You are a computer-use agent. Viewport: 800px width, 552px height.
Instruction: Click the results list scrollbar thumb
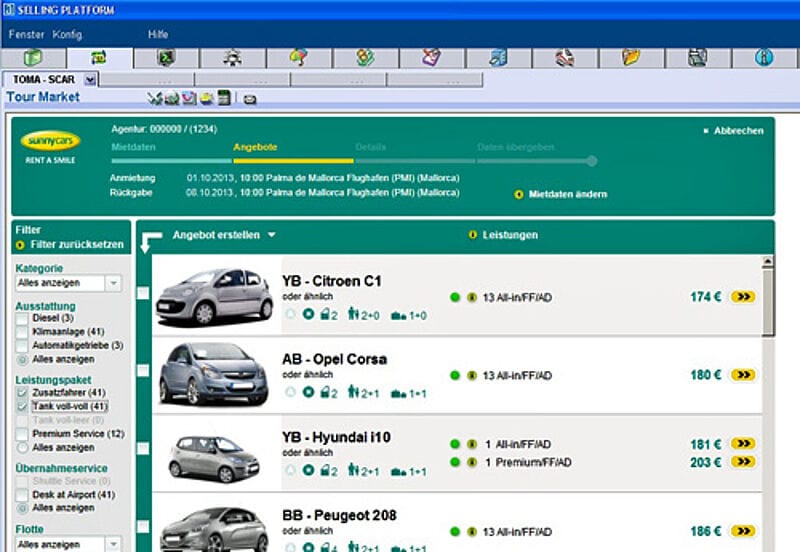click(x=768, y=303)
